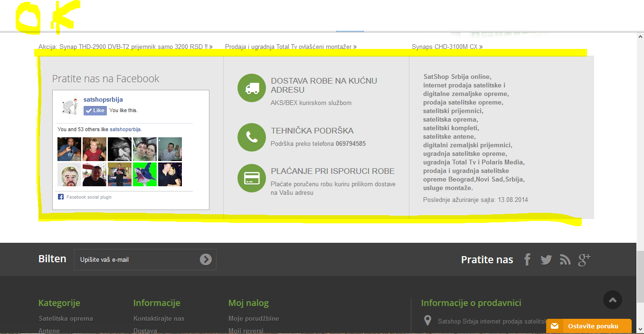Click the TEHNIČKA PODRŠKA heading
The width and height of the screenshot is (644, 334).
pos(312,131)
